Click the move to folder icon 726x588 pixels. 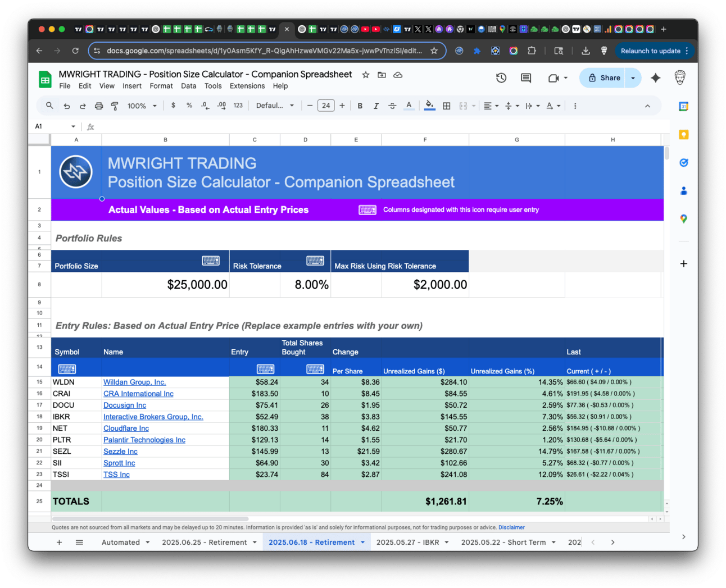point(382,75)
